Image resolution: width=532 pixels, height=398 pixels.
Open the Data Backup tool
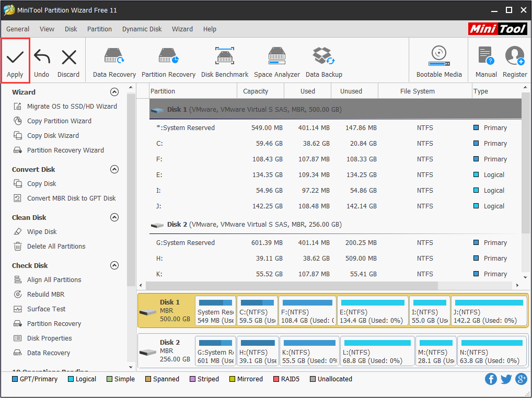click(x=323, y=63)
